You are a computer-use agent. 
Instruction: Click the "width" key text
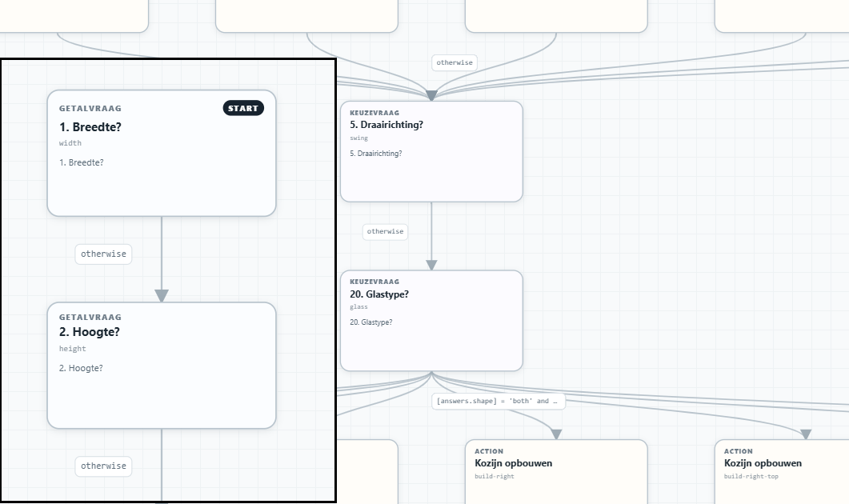click(70, 143)
